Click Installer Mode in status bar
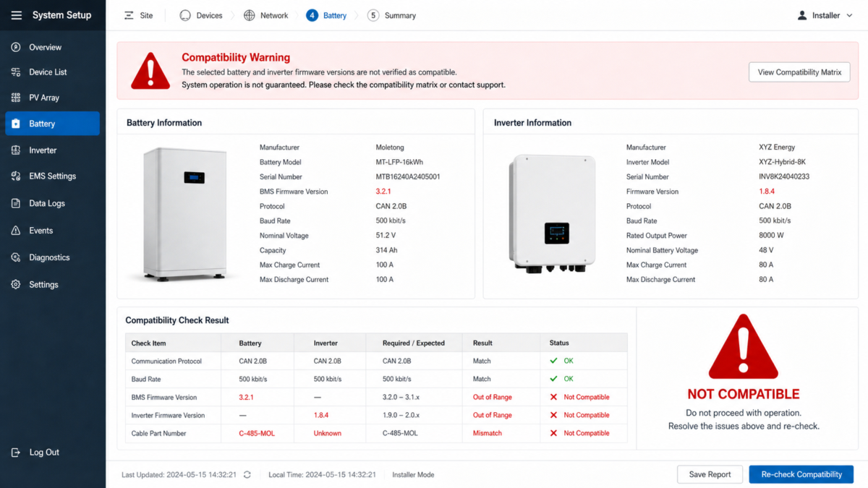The height and width of the screenshot is (488, 868). pos(413,475)
